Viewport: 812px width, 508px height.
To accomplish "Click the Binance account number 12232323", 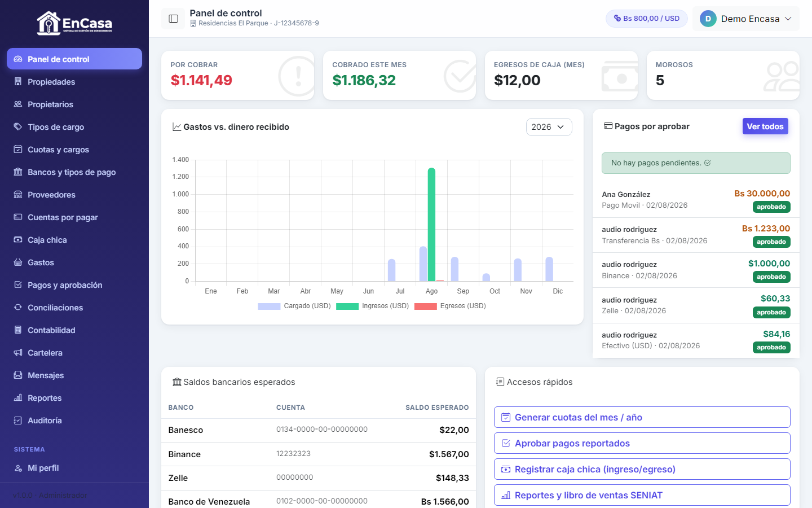I will click(293, 454).
